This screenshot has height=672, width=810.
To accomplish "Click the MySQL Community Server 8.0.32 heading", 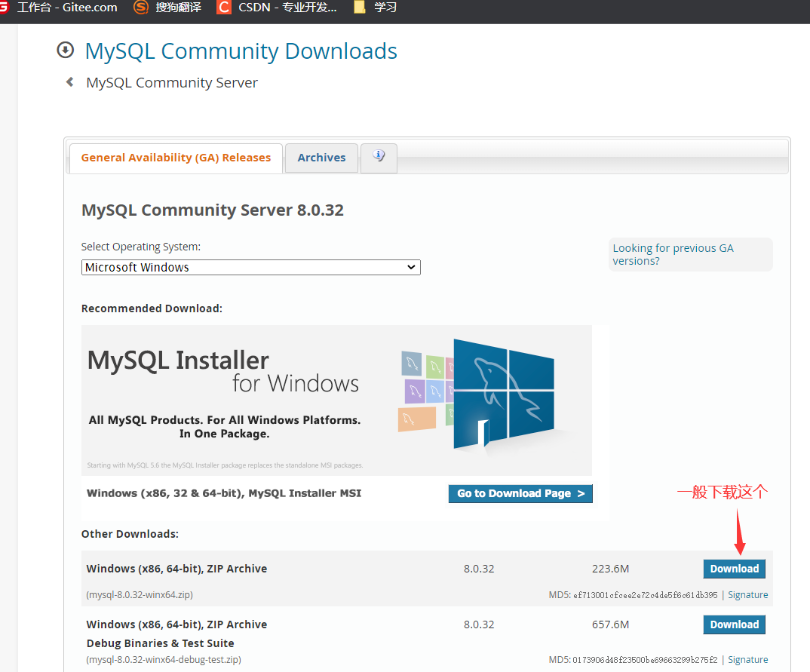I will pos(213,210).
